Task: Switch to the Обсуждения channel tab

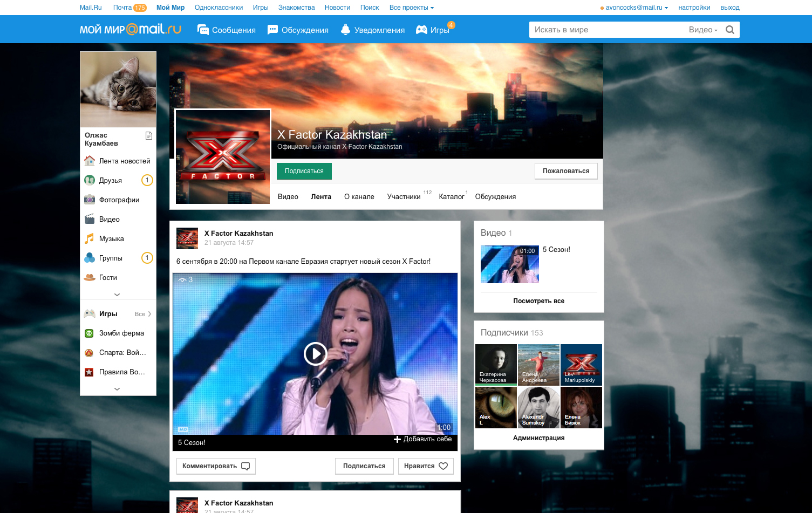Action: pyautogui.click(x=495, y=197)
